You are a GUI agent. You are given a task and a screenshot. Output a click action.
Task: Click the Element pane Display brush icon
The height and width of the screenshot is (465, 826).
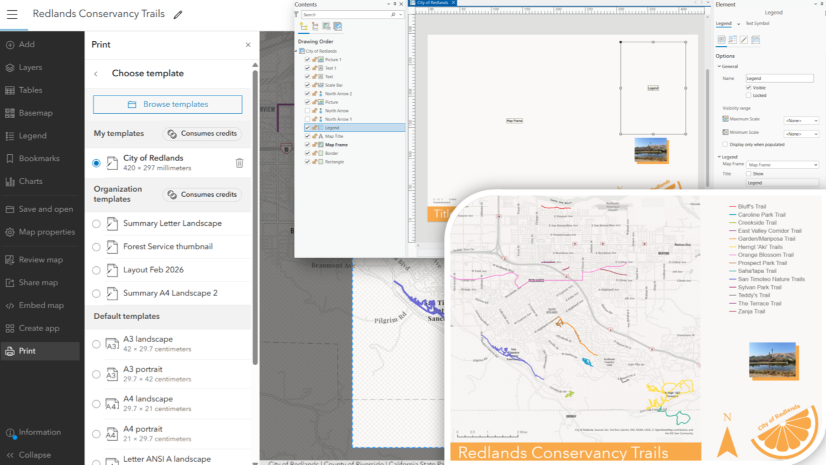click(744, 40)
